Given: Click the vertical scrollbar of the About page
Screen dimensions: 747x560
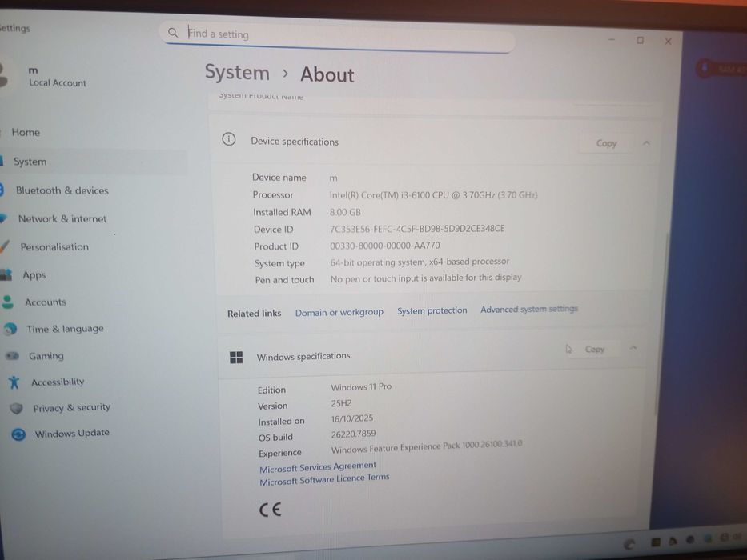Looking at the screenshot, I should coord(661,324).
